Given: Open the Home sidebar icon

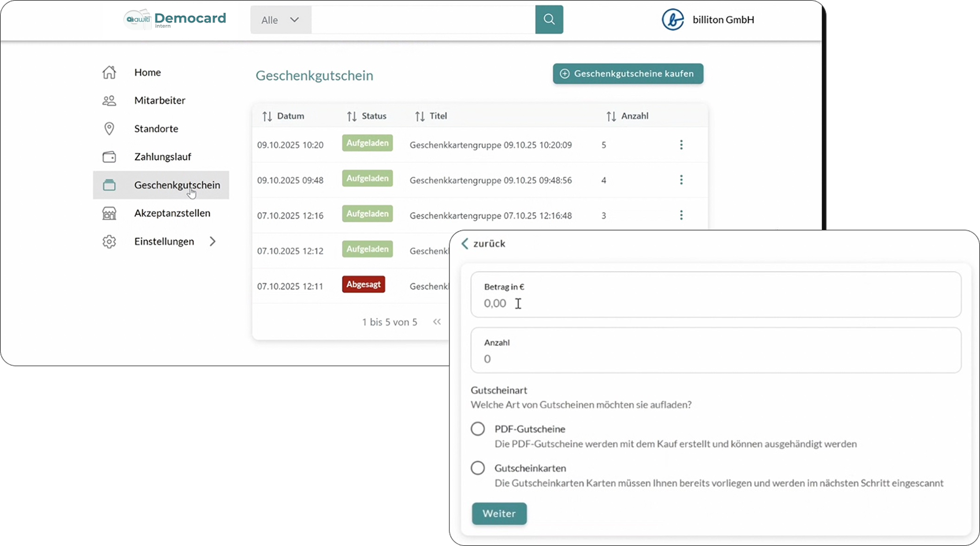Looking at the screenshot, I should click(109, 72).
